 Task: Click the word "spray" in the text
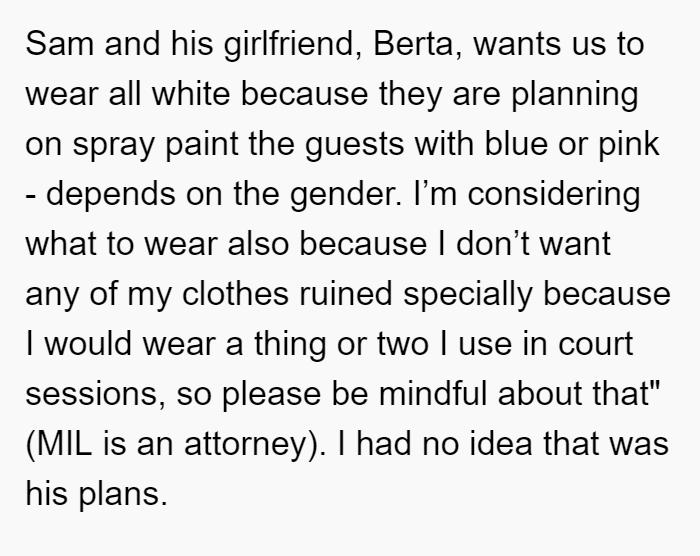pos(113,145)
